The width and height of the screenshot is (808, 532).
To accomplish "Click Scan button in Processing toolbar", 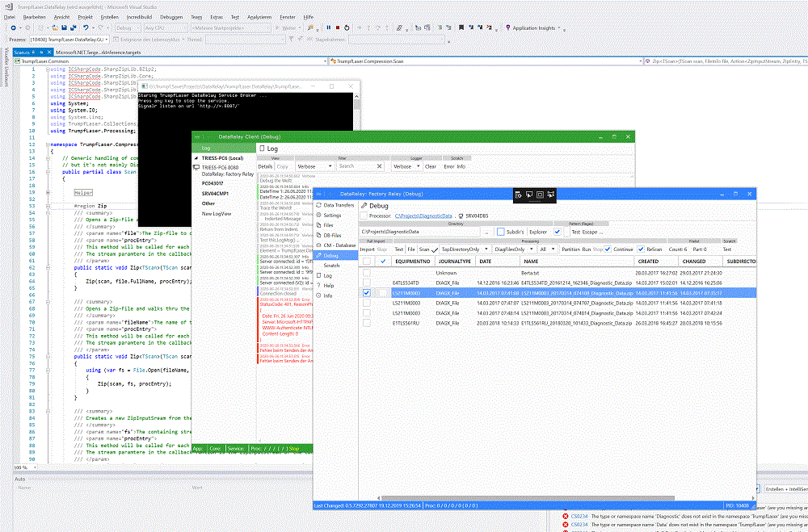I will 424,249.
